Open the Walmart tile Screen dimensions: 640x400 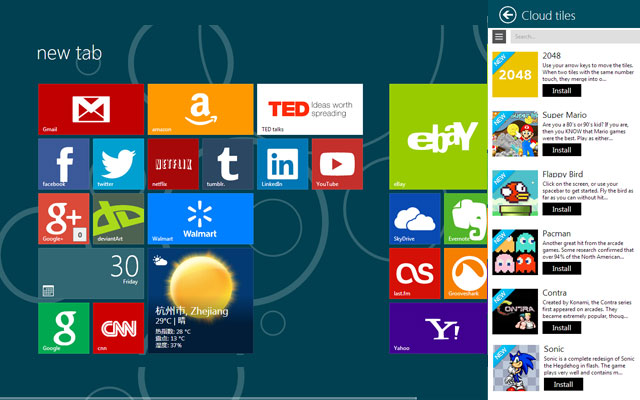[x=200, y=219]
